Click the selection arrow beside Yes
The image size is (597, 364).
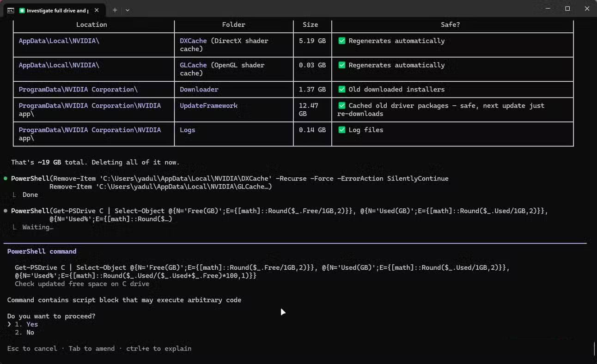coord(9,324)
